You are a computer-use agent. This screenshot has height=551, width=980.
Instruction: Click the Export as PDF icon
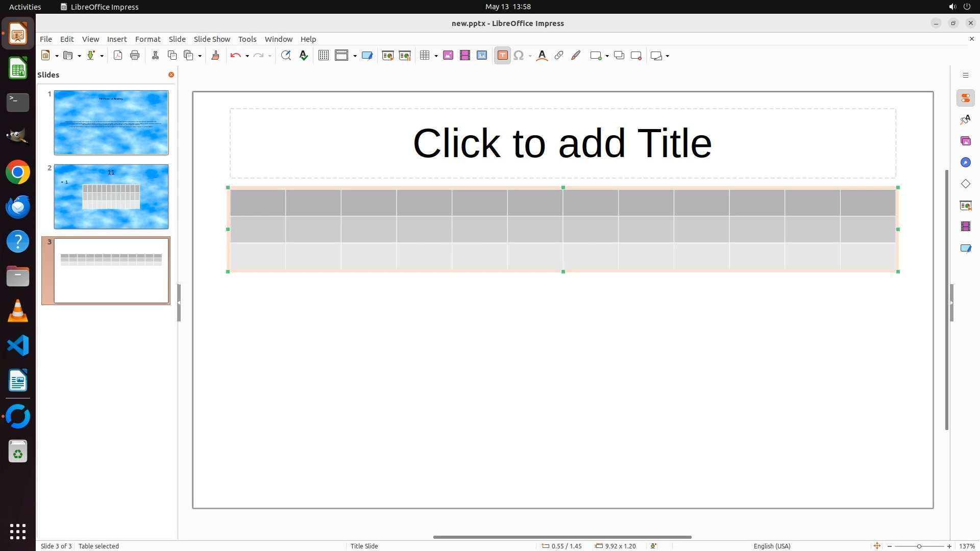coord(118,56)
